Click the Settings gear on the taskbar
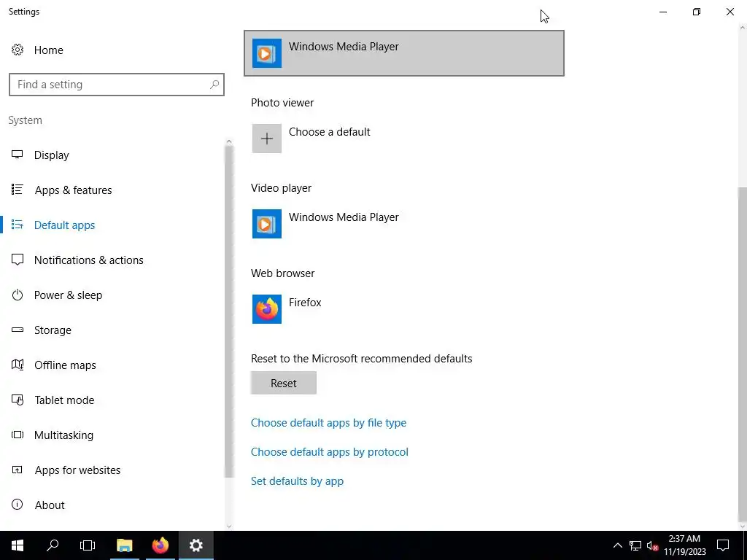 196,545
